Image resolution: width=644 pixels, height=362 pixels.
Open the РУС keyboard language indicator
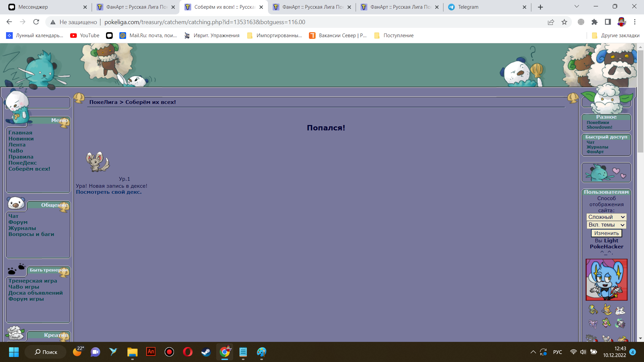(x=557, y=352)
